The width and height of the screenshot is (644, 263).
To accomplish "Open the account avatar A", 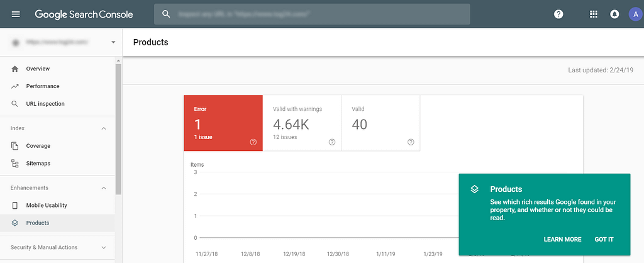I will tap(635, 14).
